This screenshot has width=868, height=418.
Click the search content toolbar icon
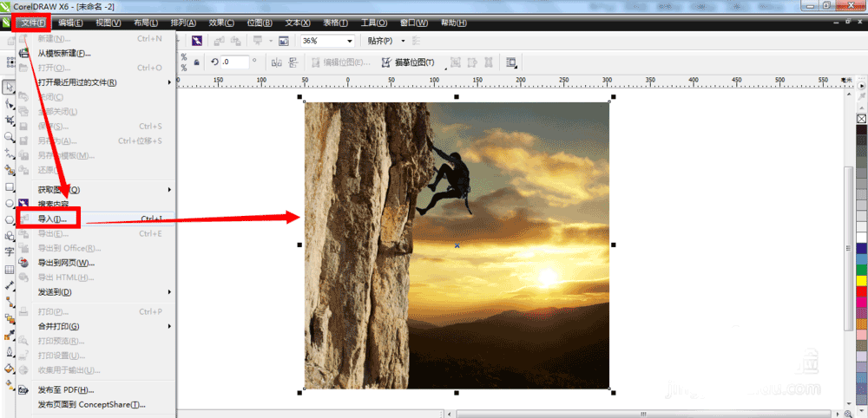click(x=197, y=41)
